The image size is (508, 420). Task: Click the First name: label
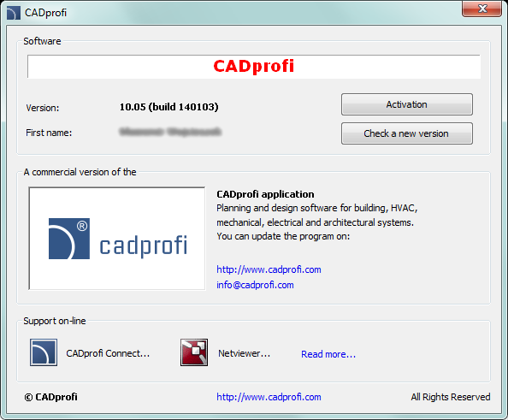pos(49,133)
